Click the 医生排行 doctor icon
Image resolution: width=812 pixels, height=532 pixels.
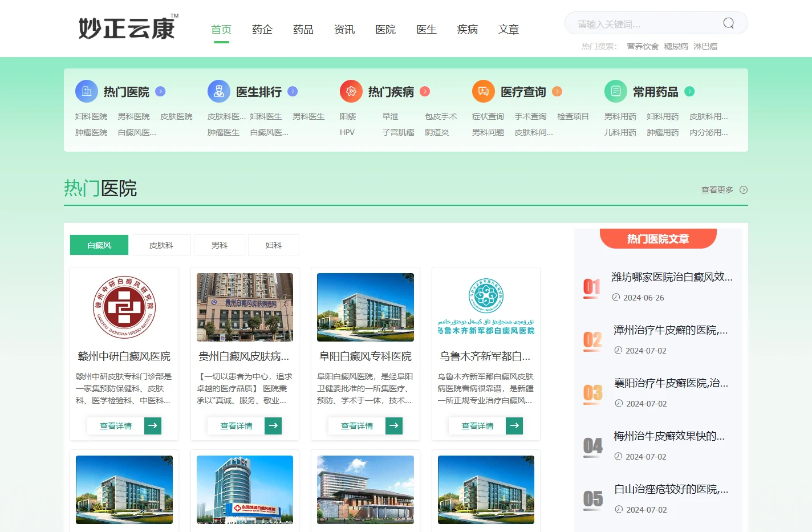pos(219,91)
